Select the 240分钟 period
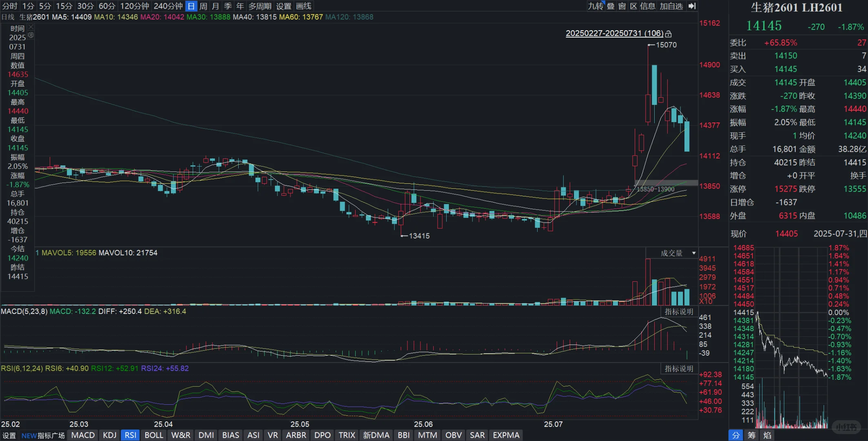The height and width of the screenshot is (441, 868). point(168,6)
